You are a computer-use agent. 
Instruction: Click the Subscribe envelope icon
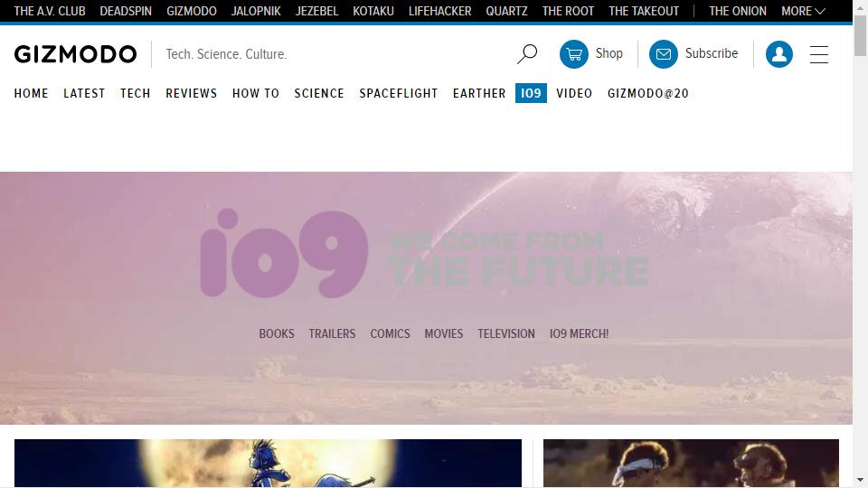click(x=663, y=53)
